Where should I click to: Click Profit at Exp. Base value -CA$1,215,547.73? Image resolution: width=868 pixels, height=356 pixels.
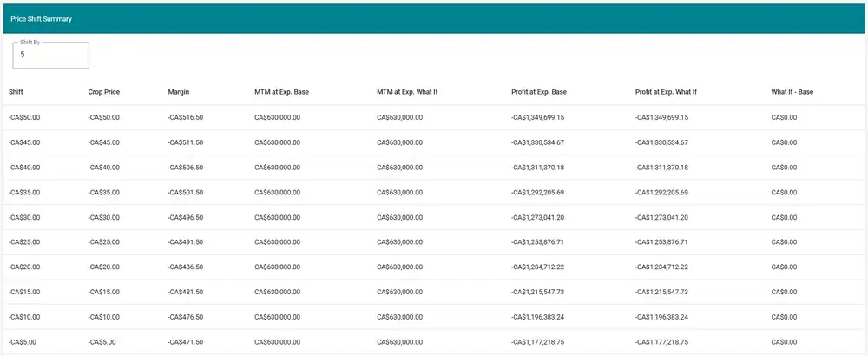[538, 292]
